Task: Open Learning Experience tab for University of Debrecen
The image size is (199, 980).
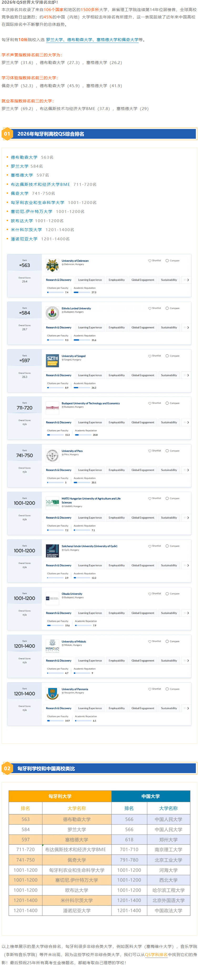Action: (x=90, y=280)
